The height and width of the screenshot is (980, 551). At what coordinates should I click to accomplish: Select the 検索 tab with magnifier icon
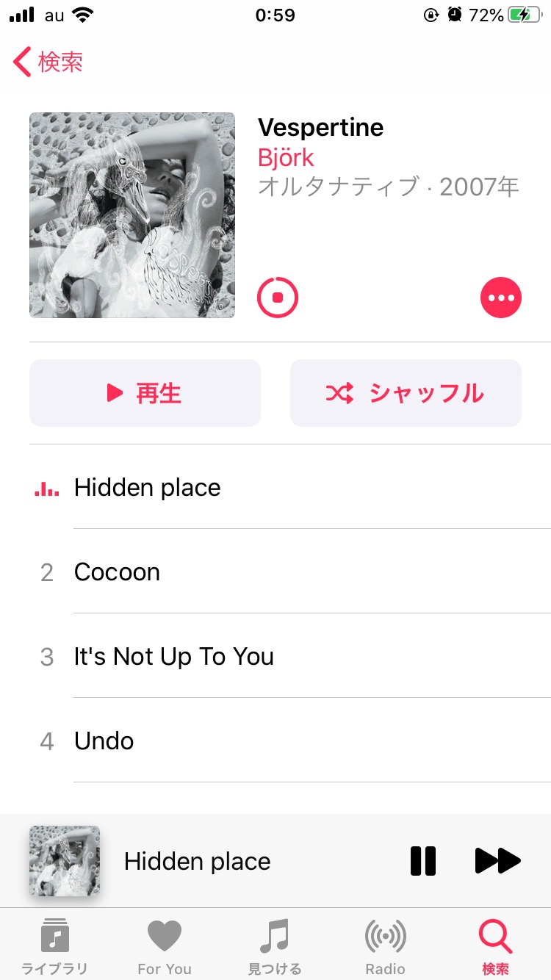coord(495,946)
